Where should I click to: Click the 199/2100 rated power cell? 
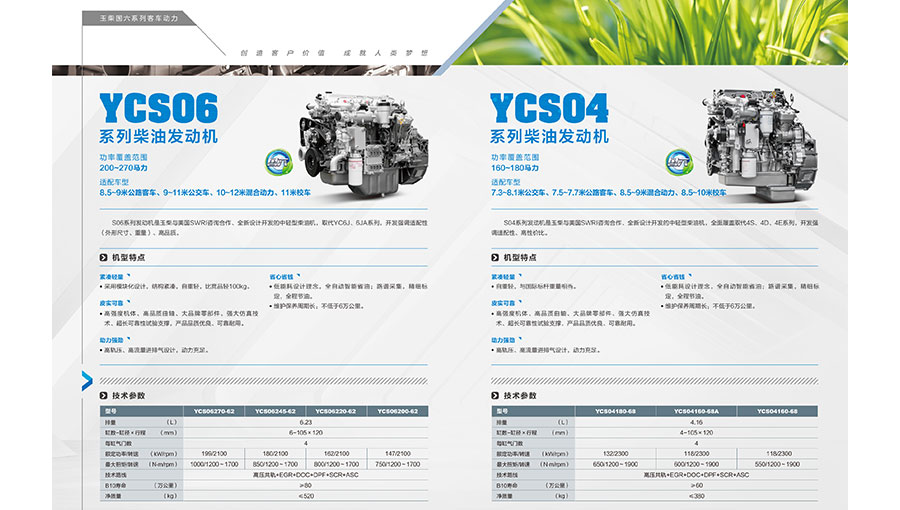coord(214,454)
